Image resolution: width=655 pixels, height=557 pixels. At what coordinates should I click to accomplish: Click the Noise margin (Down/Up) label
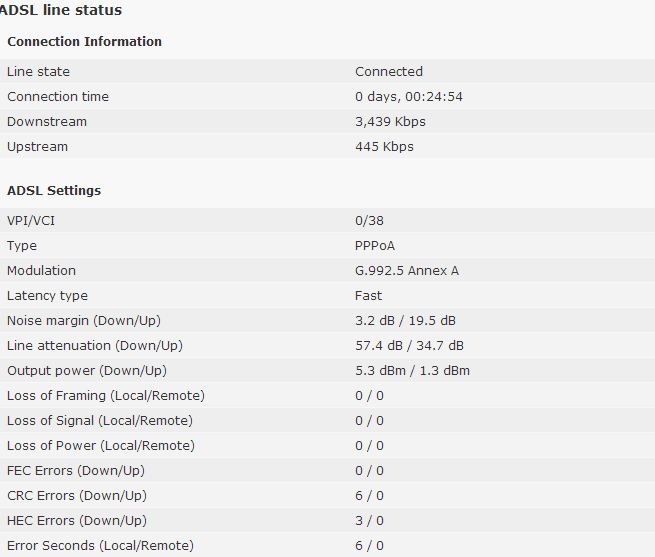coord(84,320)
